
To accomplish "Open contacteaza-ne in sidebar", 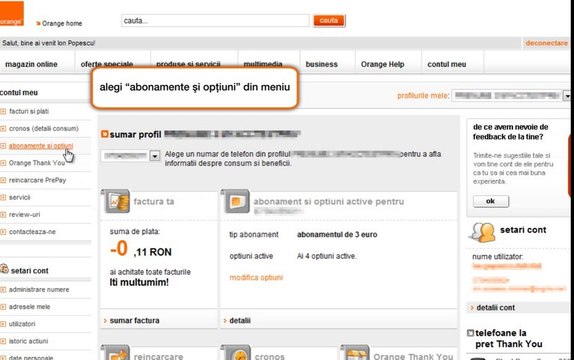I will pyautogui.click(x=32, y=232).
